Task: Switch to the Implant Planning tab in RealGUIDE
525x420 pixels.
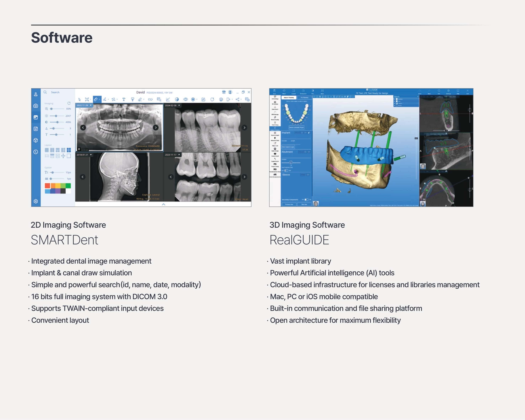Action: 289,98
